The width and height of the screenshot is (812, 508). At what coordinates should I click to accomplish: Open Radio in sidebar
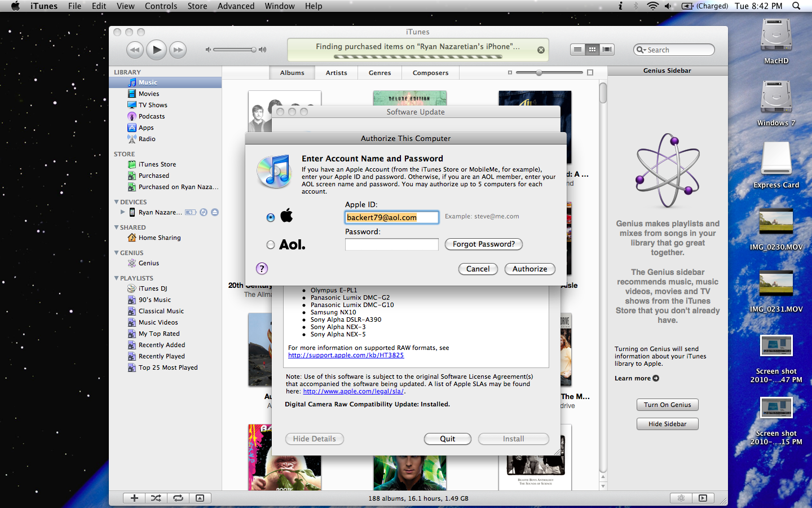pyautogui.click(x=147, y=139)
